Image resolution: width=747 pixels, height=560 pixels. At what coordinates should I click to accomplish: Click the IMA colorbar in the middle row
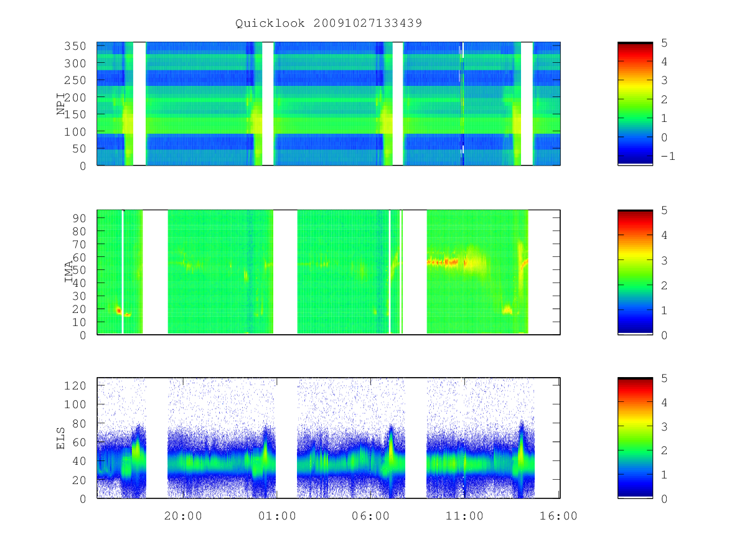click(635, 272)
